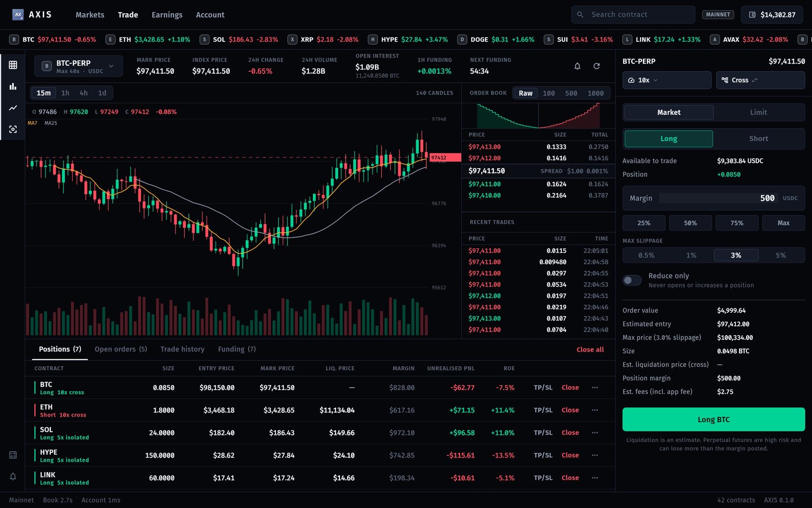Click the refresh chart icon
Viewport: 812px width, 508px height.
click(597, 66)
